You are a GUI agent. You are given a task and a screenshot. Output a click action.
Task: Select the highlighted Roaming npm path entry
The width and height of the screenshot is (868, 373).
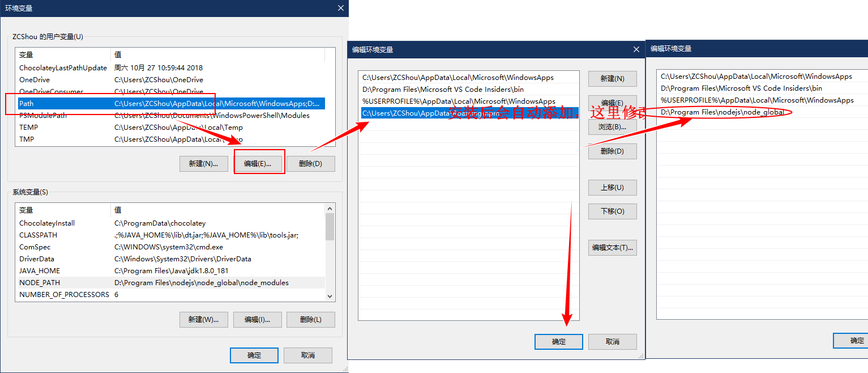[x=469, y=113]
